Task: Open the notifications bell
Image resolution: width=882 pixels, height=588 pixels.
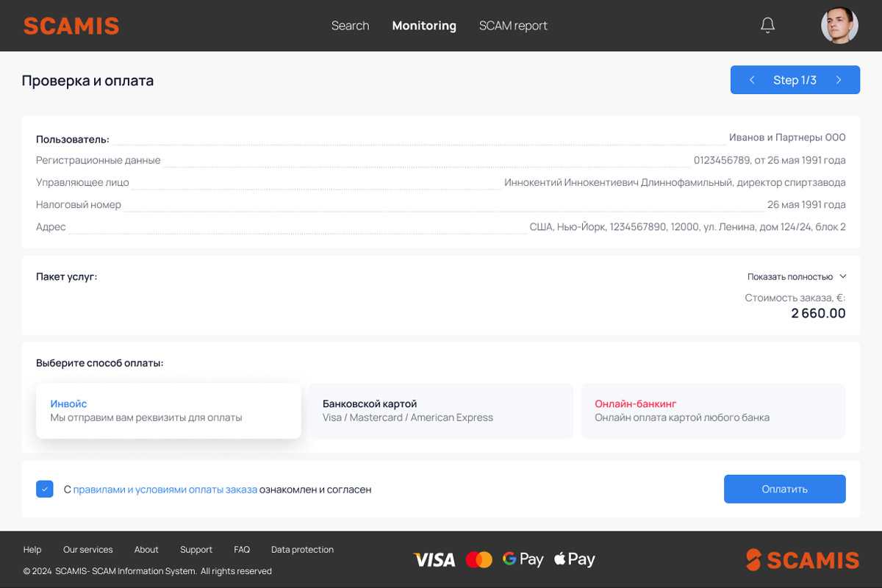Action: (x=767, y=26)
